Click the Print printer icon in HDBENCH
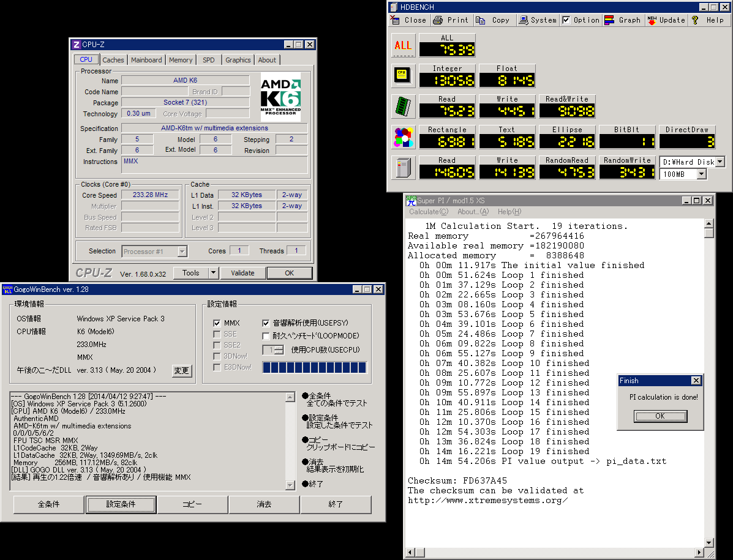 tap(438, 20)
